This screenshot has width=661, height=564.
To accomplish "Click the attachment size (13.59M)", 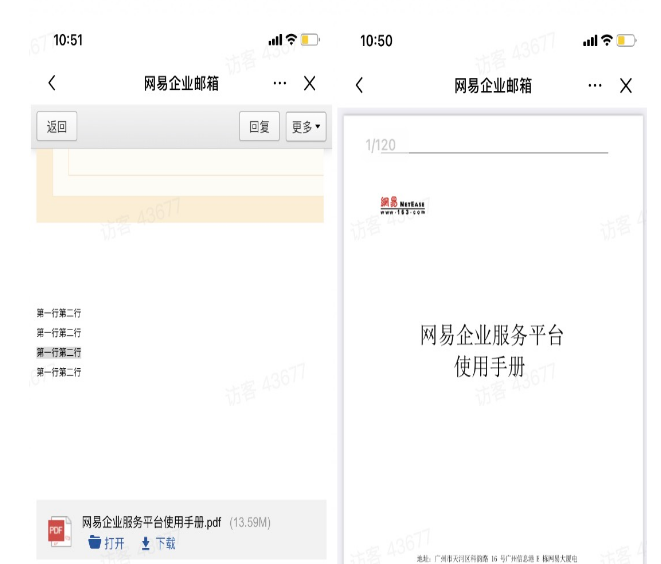I will click(250, 523).
